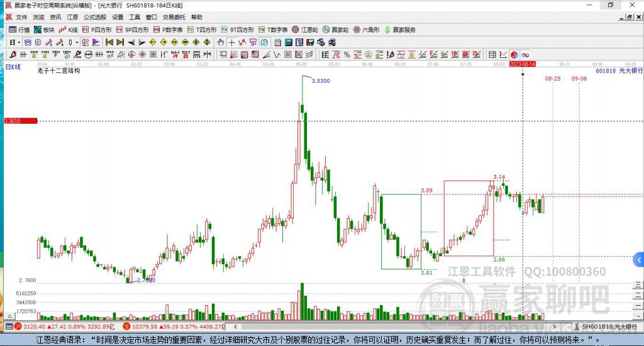Open 赢家服务 with the dollar icon
The height and width of the screenshot is (346, 644).
[400, 30]
